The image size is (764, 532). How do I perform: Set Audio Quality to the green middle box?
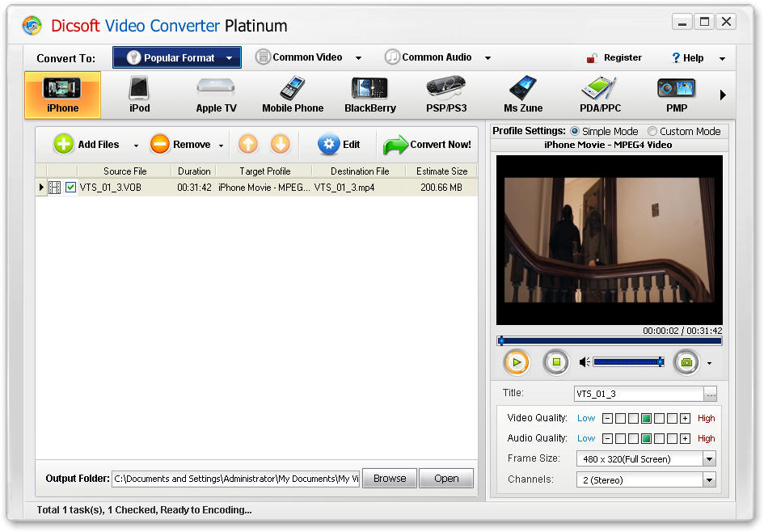click(646, 438)
